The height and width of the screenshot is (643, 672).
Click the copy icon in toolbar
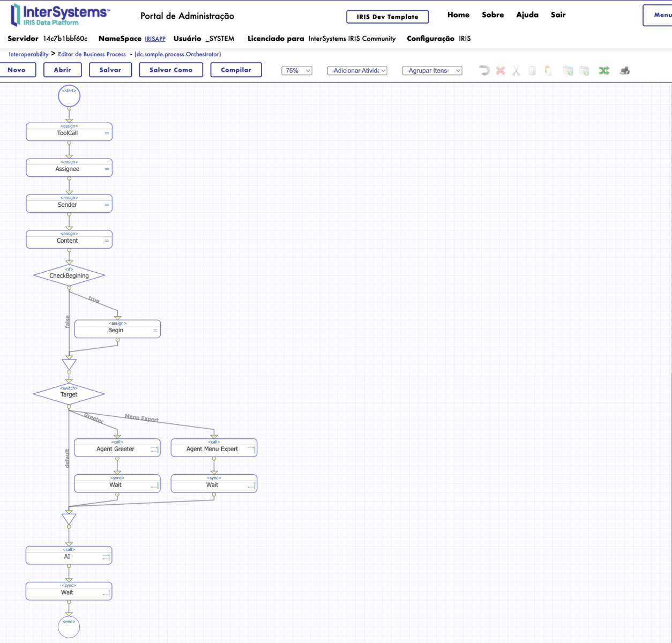pyautogui.click(x=532, y=71)
